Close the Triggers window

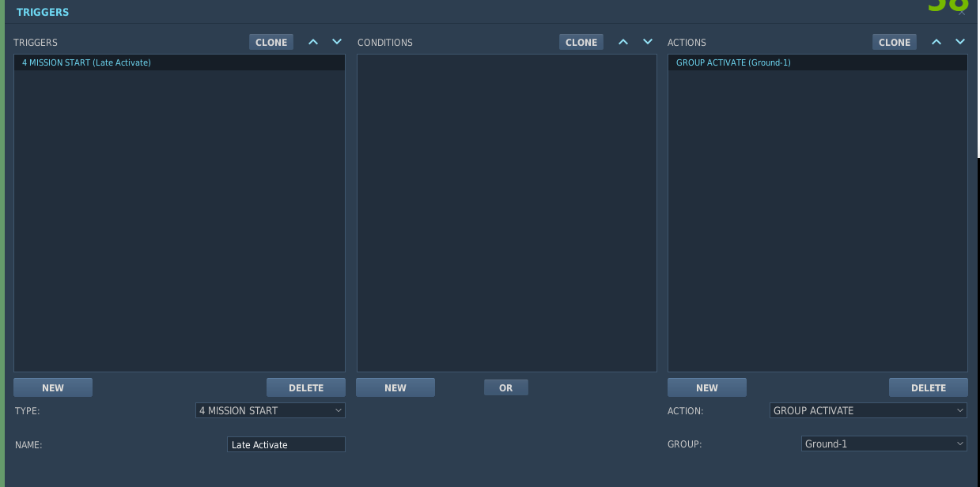962,11
